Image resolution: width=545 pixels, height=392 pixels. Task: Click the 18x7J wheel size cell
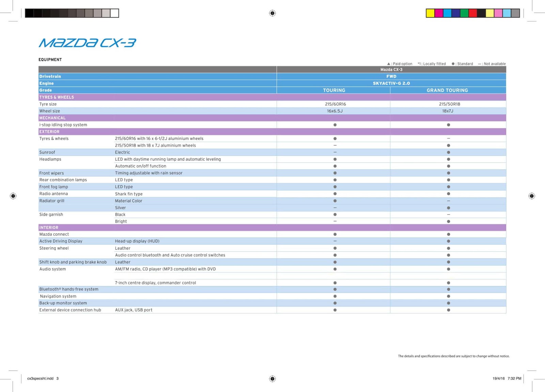[448, 111]
